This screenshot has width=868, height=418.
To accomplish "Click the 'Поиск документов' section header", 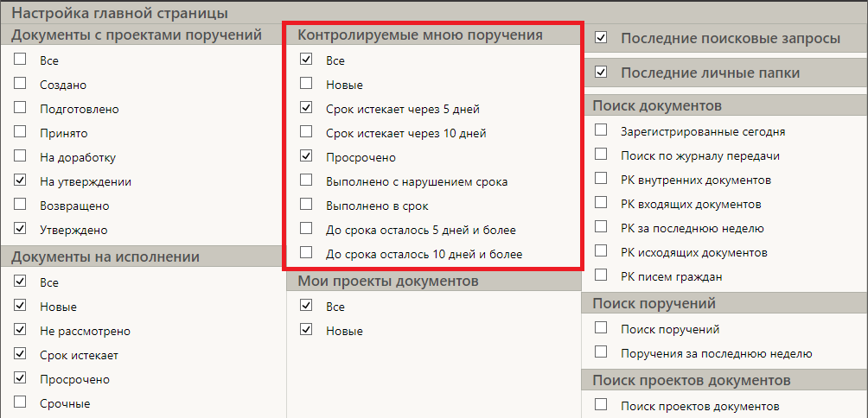I will (657, 106).
